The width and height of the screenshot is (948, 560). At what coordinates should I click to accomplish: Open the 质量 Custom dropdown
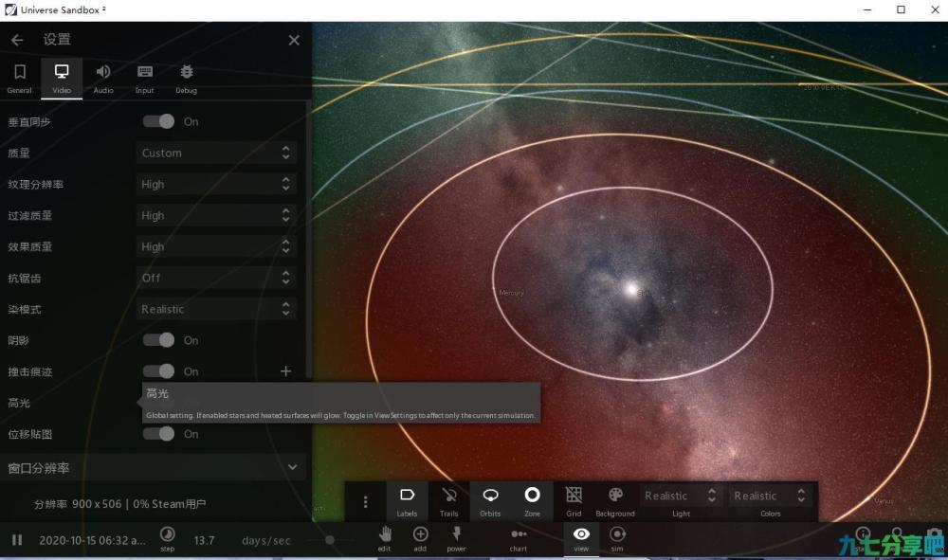pyautogui.click(x=216, y=153)
